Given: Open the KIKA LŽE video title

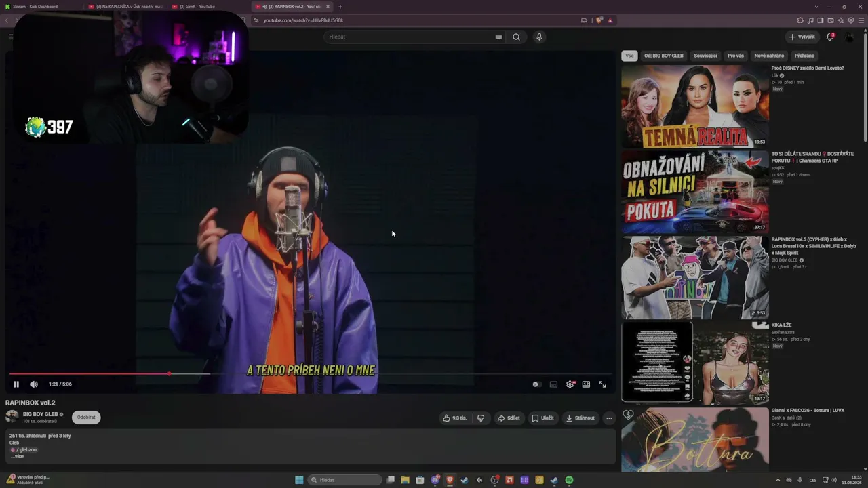Looking at the screenshot, I should click(x=782, y=325).
